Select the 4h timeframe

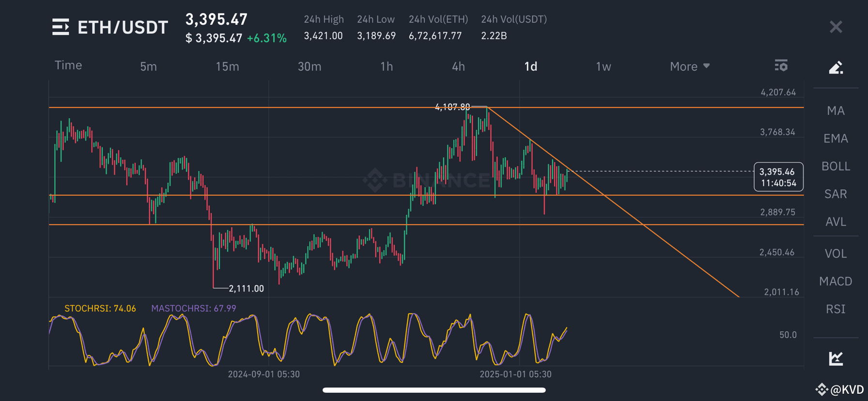tap(458, 66)
